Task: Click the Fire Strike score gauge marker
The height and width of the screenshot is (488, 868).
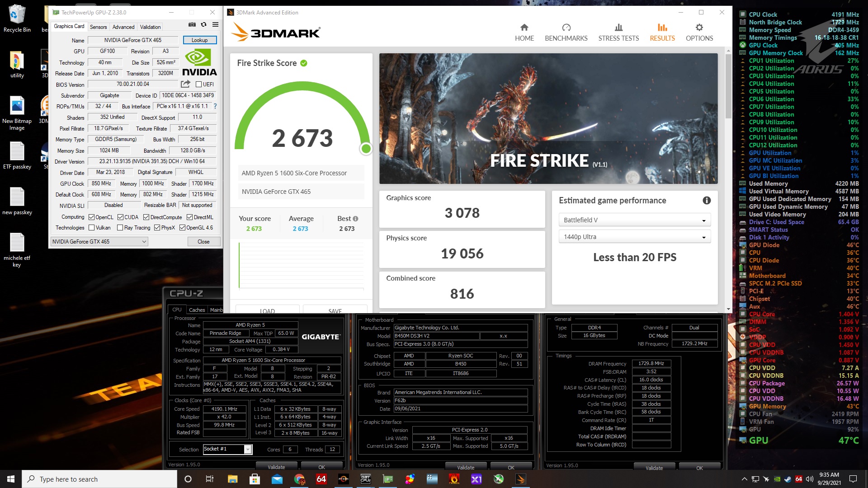Action: pos(366,148)
